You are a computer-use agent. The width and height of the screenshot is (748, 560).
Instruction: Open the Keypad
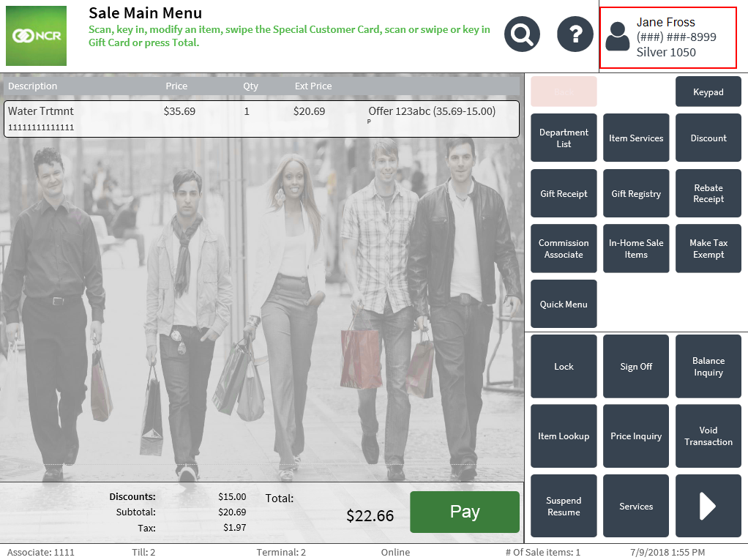pos(708,92)
